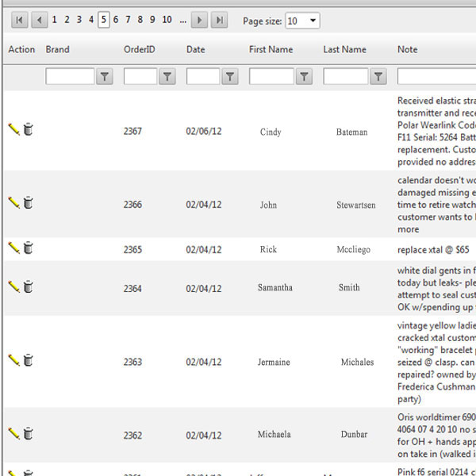The height and width of the screenshot is (476, 476).
Task: Click the First Name filter text box
Action: click(271, 76)
